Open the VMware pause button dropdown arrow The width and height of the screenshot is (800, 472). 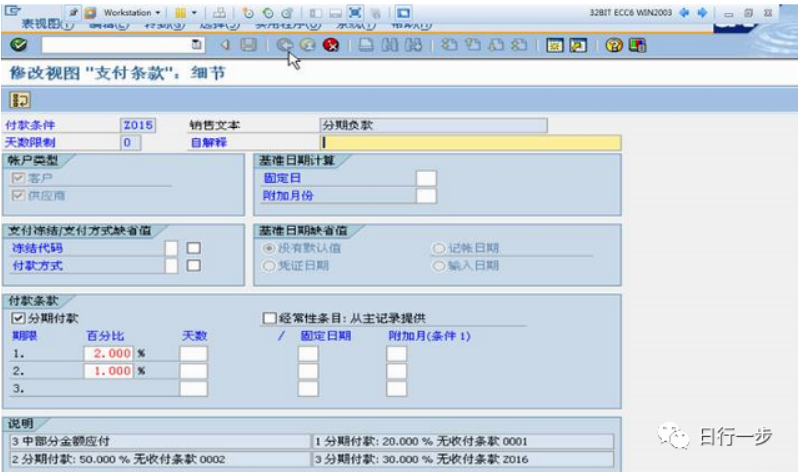(x=194, y=13)
